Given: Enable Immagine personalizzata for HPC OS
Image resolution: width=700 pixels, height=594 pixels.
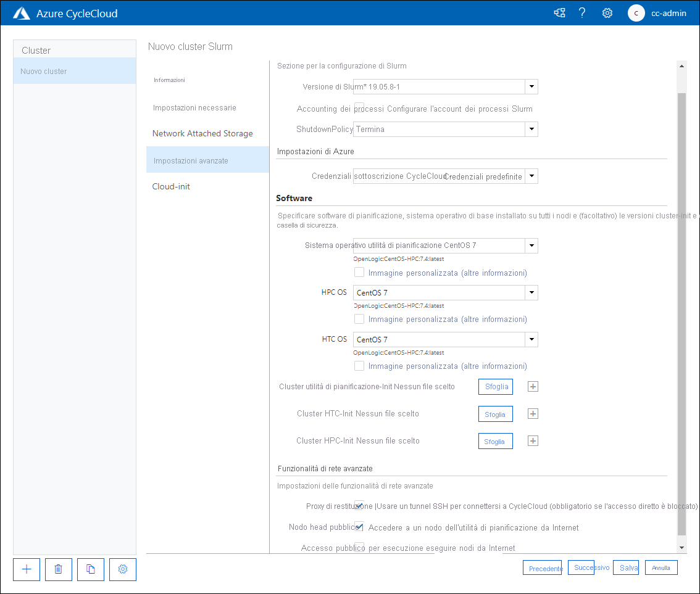Looking at the screenshot, I should [x=359, y=319].
